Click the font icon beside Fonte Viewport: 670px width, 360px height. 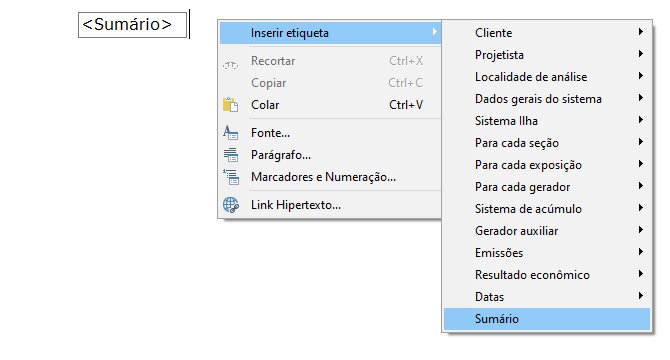coord(231,133)
